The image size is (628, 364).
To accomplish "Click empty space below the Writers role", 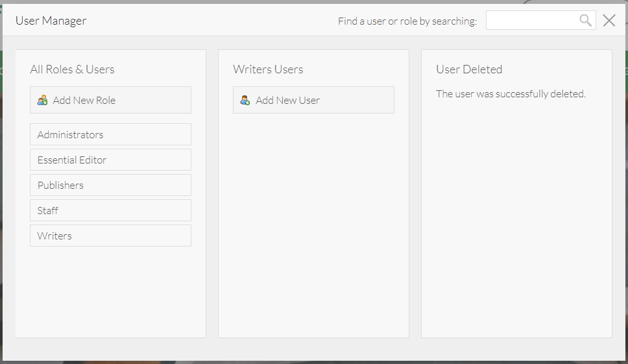I will point(110,292).
